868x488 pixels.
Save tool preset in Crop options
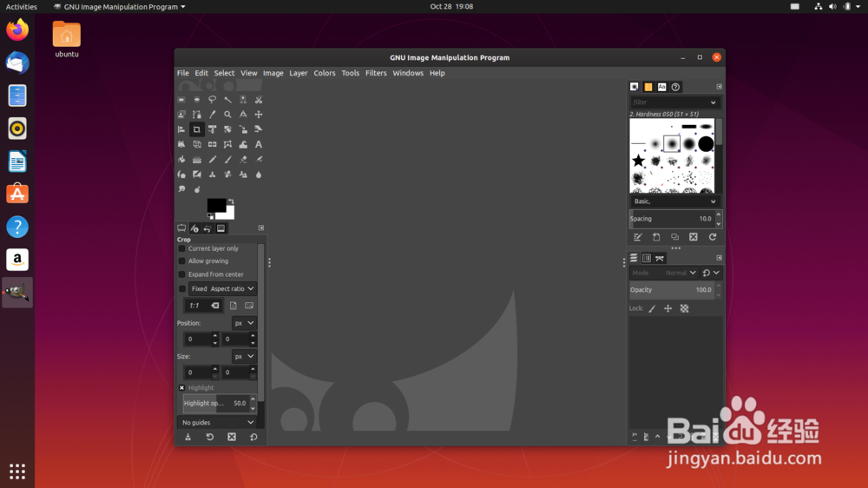click(x=188, y=437)
